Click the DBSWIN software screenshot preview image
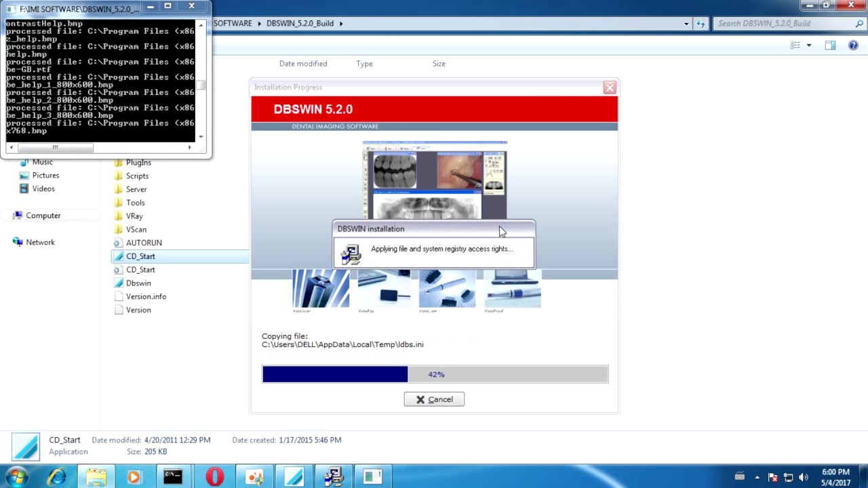 pos(435,180)
